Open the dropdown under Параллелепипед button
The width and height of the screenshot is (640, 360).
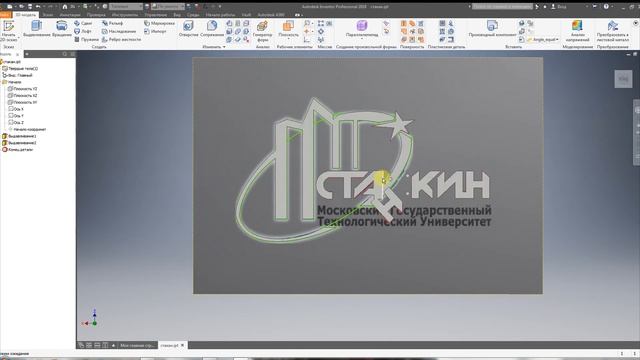[362, 40]
